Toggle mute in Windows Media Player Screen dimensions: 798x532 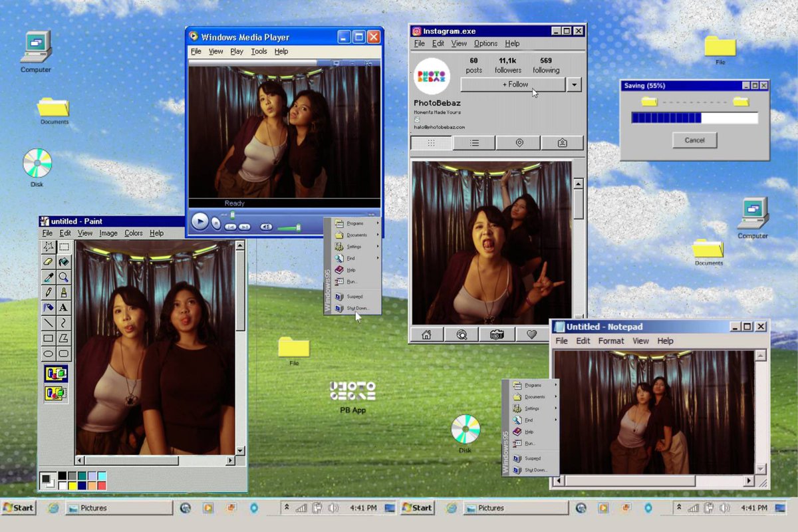(x=266, y=227)
